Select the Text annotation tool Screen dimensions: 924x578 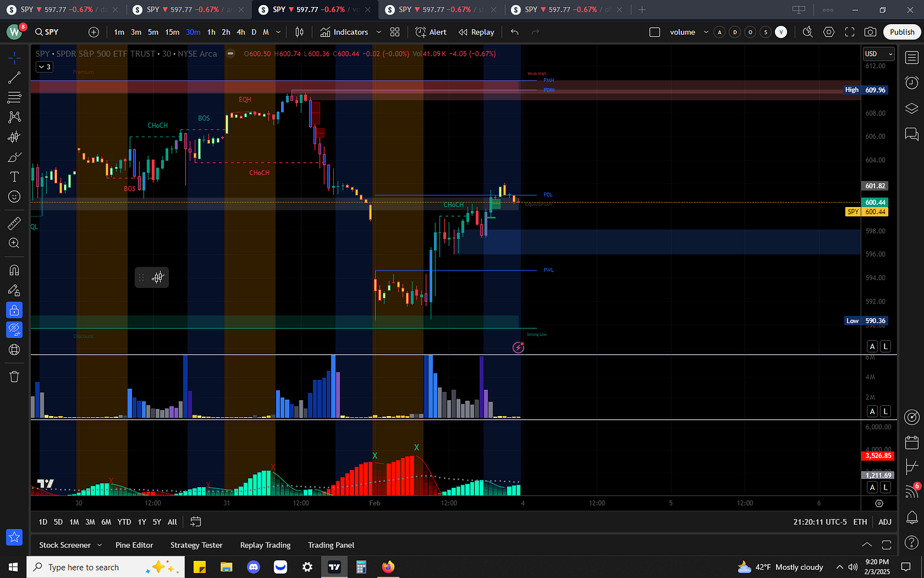click(14, 177)
